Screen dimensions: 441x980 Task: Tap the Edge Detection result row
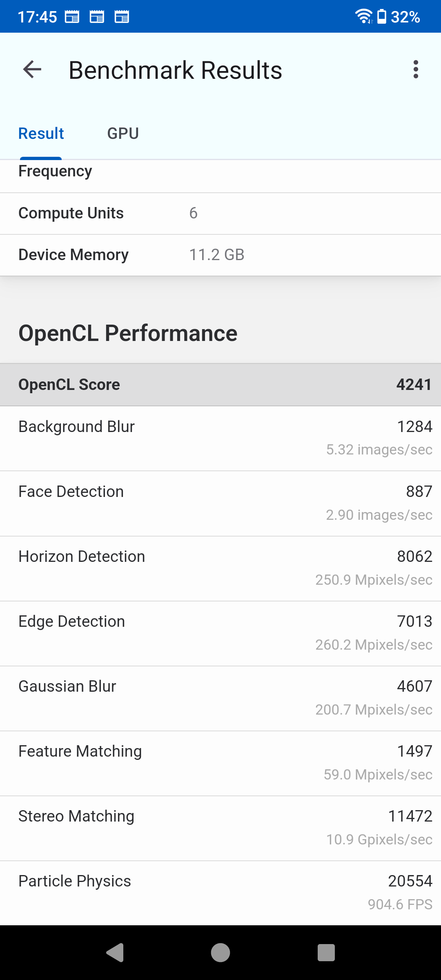[x=220, y=633]
